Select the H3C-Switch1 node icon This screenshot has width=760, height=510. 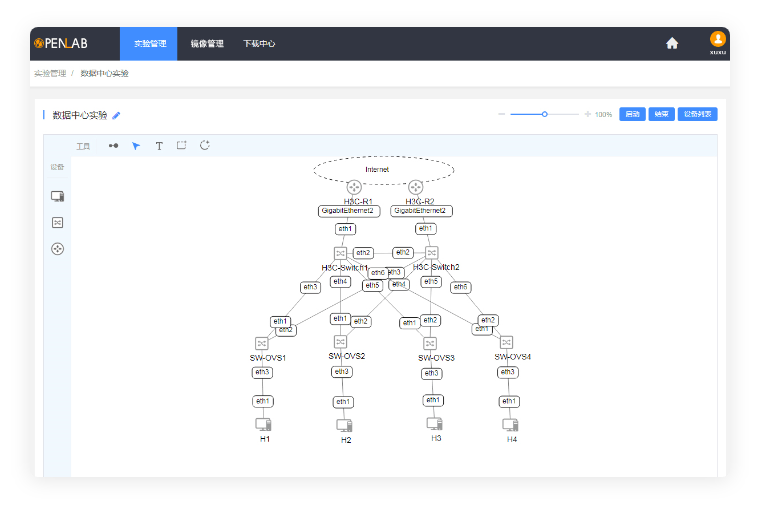(340, 253)
